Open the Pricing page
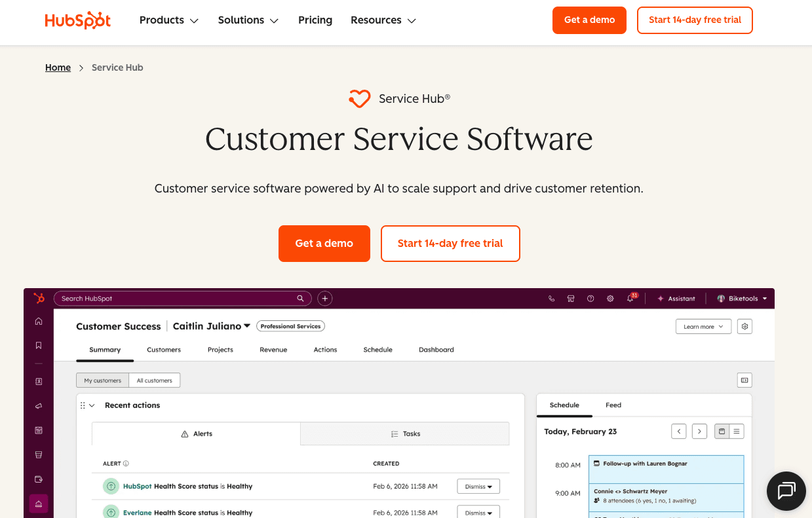 pyautogui.click(x=315, y=20)
